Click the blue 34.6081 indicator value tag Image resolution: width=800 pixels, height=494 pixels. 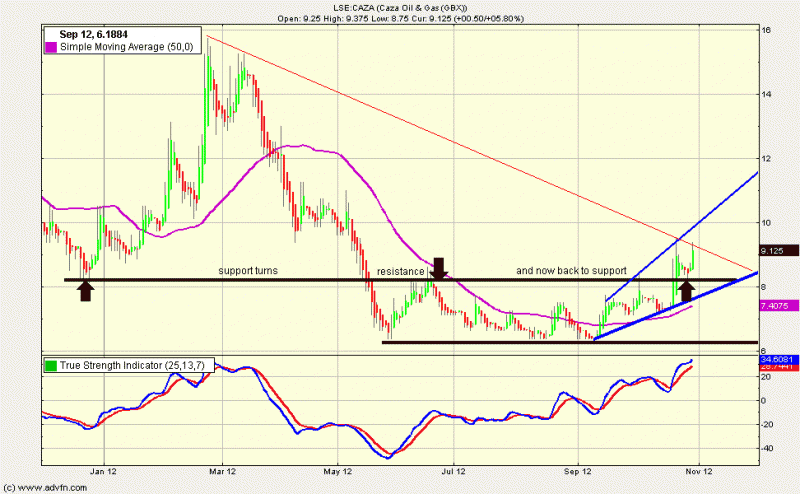tap(776, 359)
